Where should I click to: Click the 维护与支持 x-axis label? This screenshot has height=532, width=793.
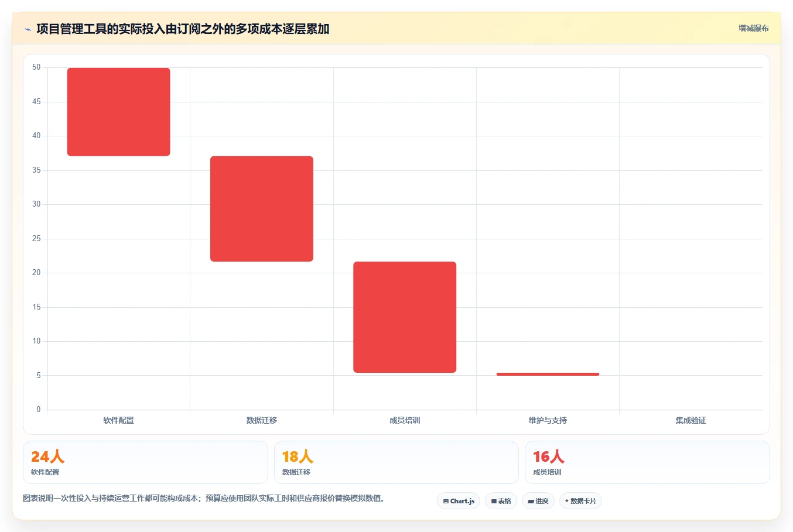point(548,420)
